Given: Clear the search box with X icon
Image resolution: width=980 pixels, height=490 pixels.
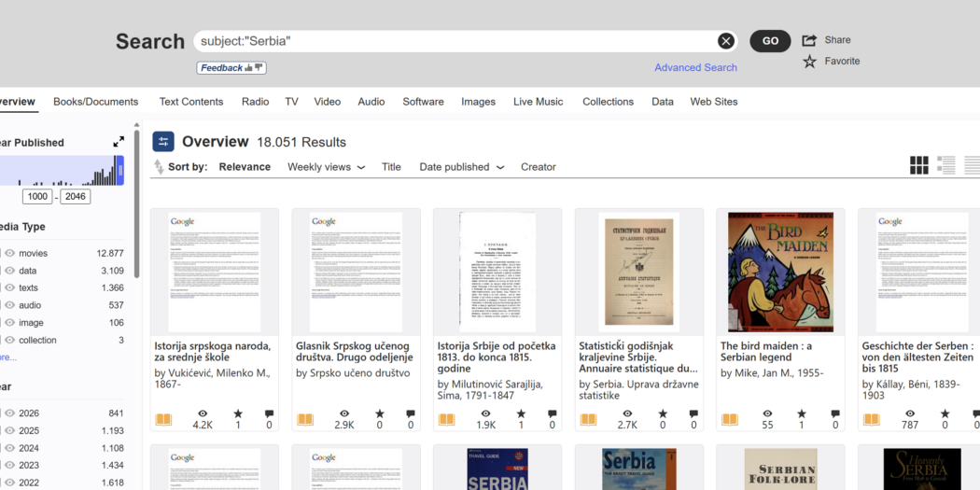Looking at the screenshot, I should (725, 41).
